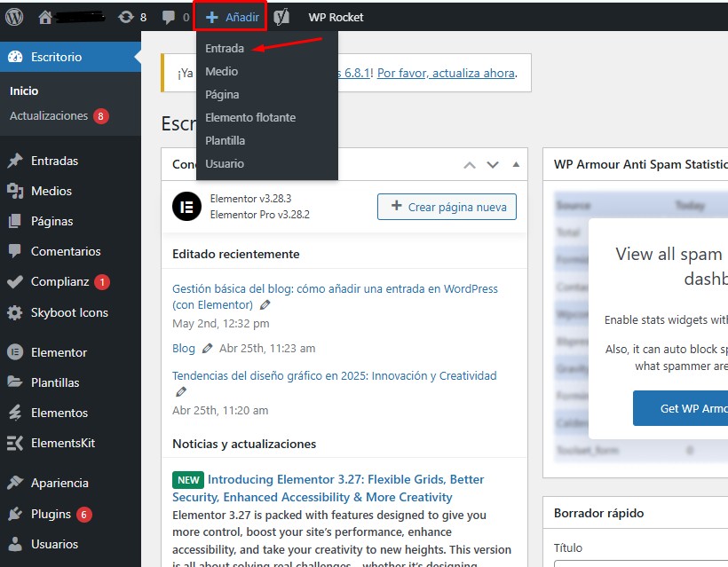Select Entrada from the Añadir dropdown
Viewport: 728px width, 567px height.
(x=225, y=48)
